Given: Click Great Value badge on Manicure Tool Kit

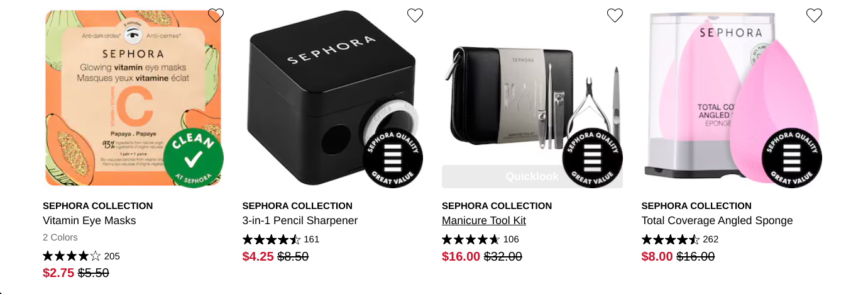Looking at the screenshot, I should 592,158.
